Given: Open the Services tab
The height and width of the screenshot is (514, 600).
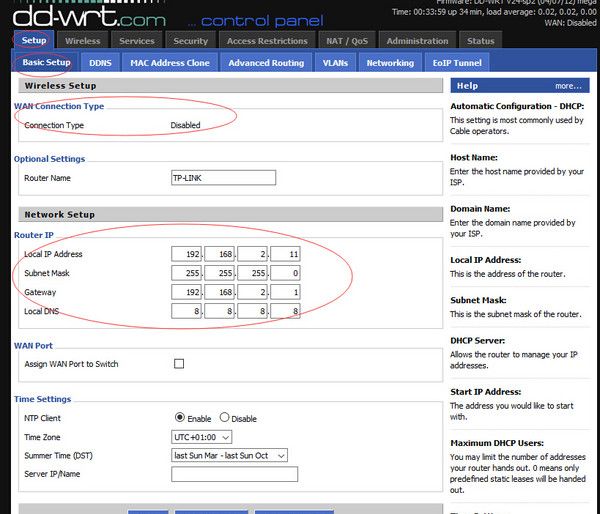Looking at the screenshot, I should (x=137, y=41).
